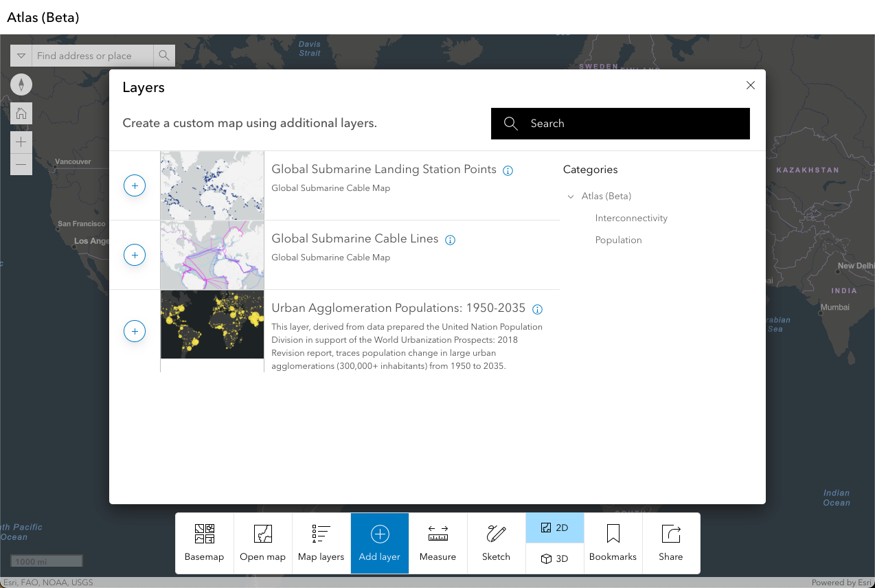The height and width of the screenshot is (588, 875).
Task: Open the Bookmarks panel
Action: [x=613, y=543]
